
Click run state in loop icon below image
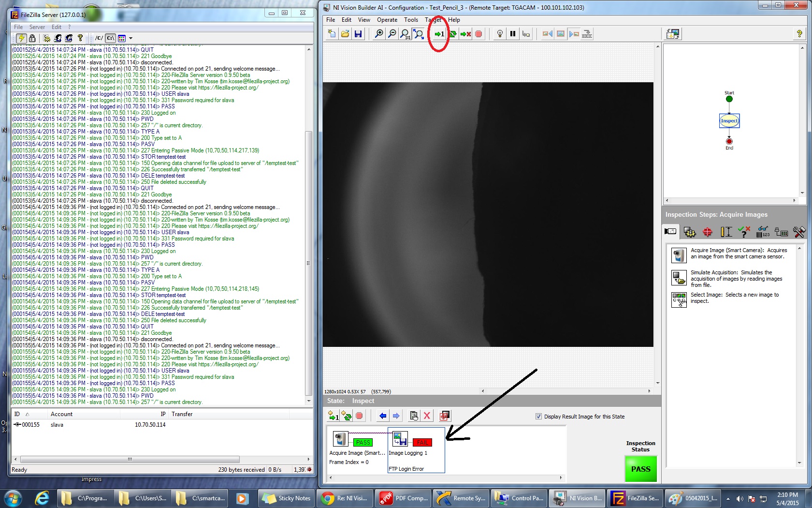(x=347, y=416)
